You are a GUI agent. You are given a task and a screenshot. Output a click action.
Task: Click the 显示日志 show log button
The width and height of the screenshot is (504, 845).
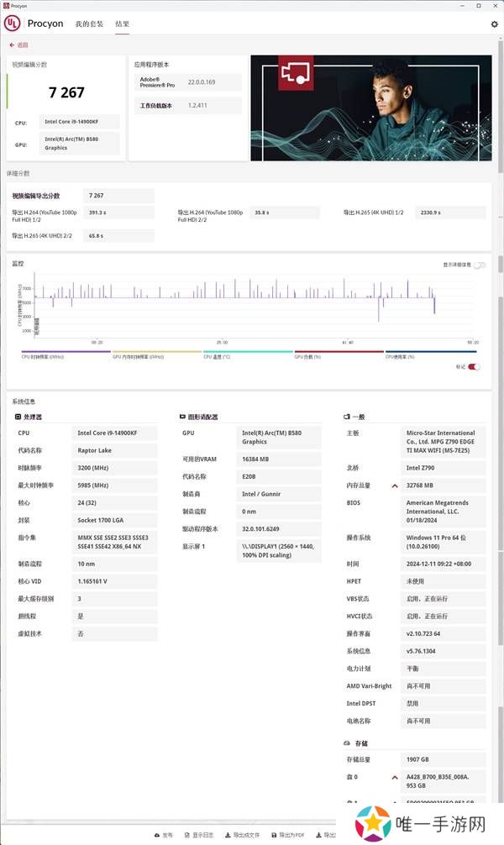199,835
